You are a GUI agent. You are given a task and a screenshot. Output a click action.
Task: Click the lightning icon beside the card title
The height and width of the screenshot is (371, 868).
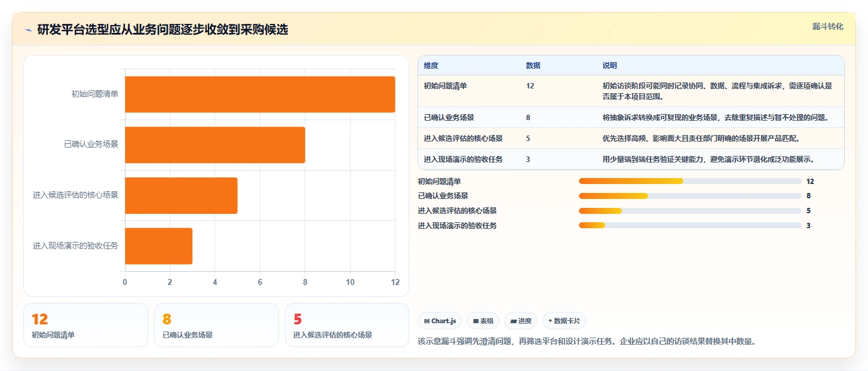click(x=29, y=30)
